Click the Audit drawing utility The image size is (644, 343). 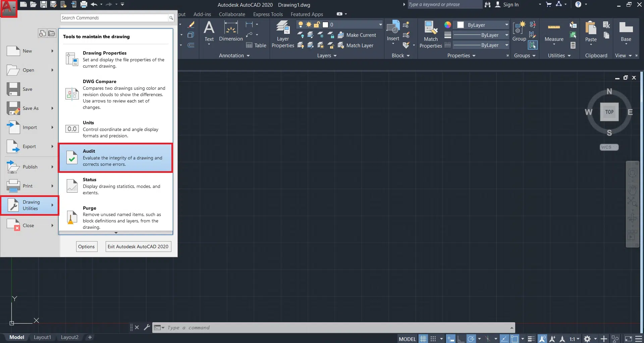point(116,158)
